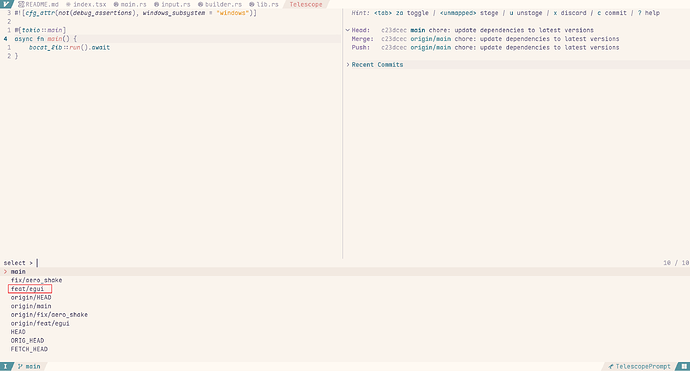Viewport: 690px width, 371px height.
Task: Select the FETCH_HEAD entry
Action: click(29, 349)
